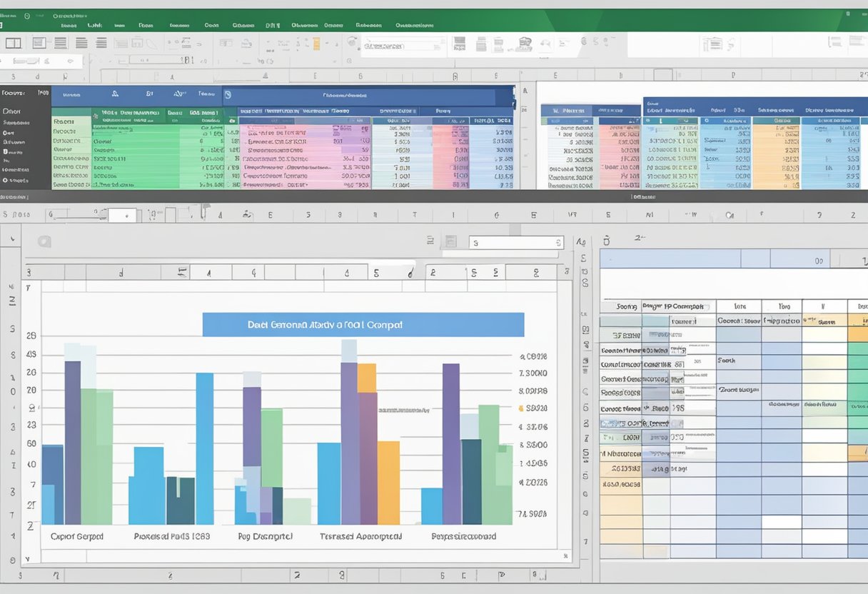Click the slider track in the middle toolbar
This screenshot has width=868, height=594.
point(75,214)
